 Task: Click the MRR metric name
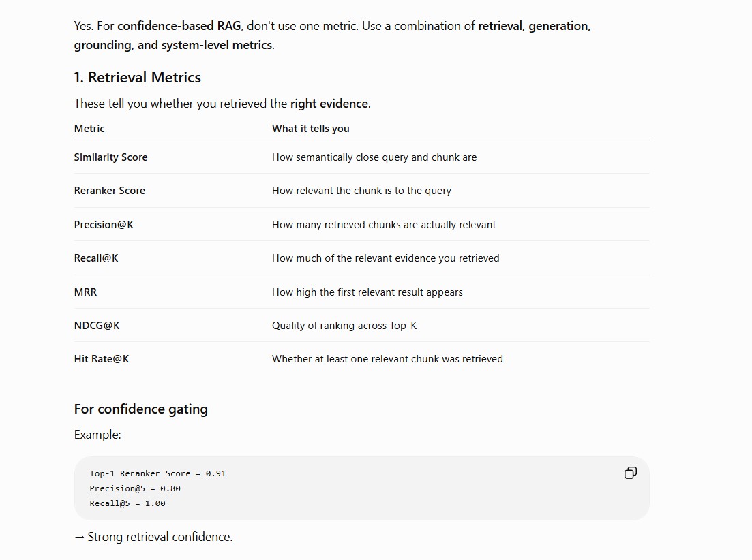[85, 292]
